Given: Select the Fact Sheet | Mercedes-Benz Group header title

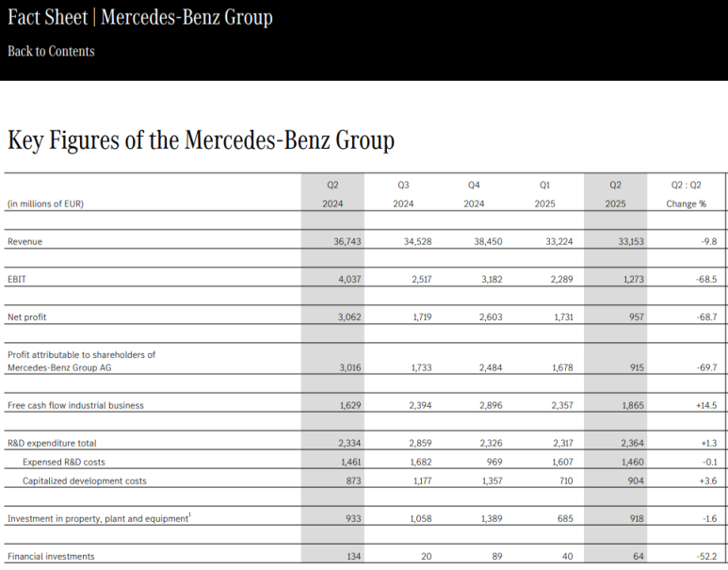Looking at the screenshot, I should coord(139,18).
